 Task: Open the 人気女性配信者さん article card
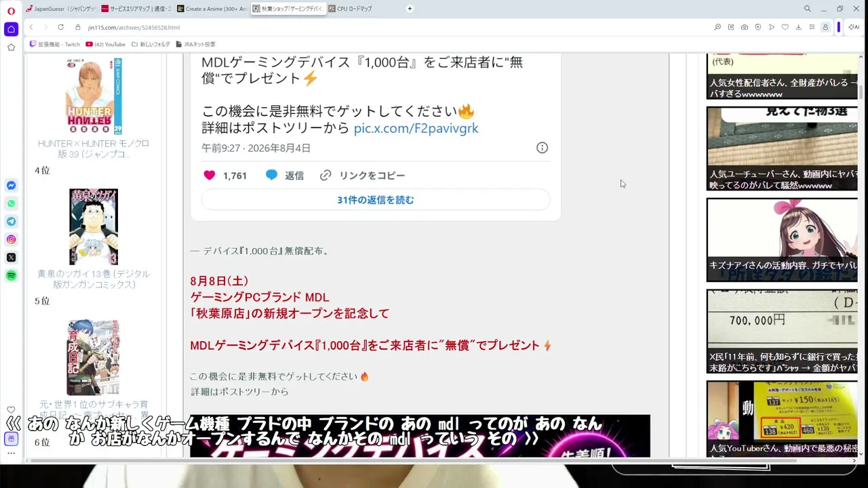tap(782, 77)
